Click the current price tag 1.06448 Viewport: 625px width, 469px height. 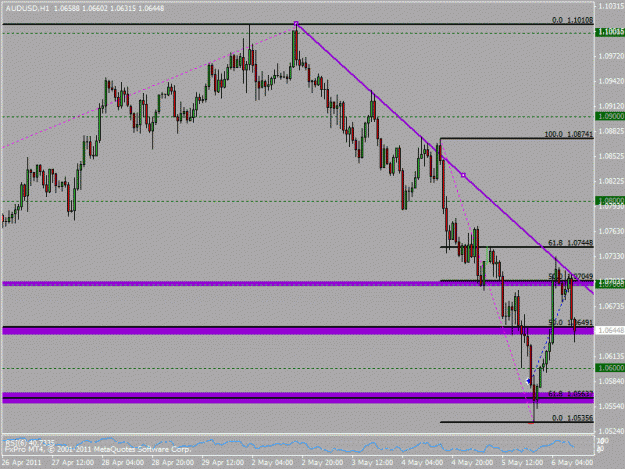(x=610, y=330)
